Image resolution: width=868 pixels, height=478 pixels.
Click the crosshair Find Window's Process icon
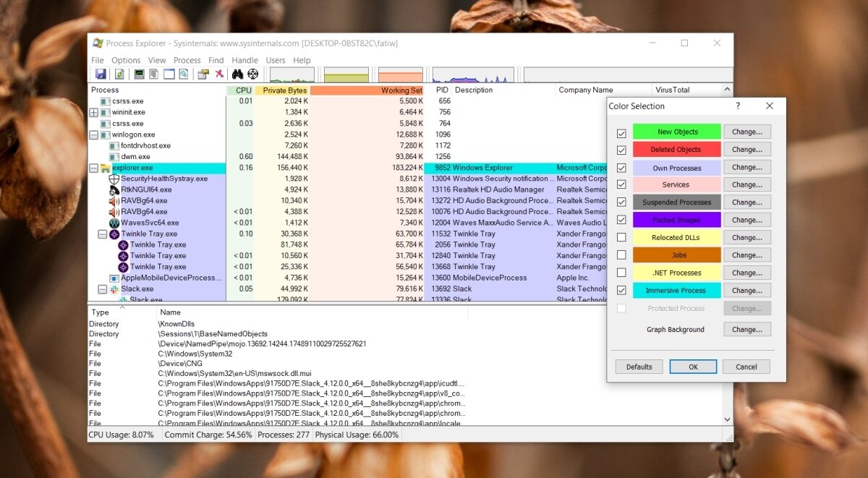[x=252, y=74]
